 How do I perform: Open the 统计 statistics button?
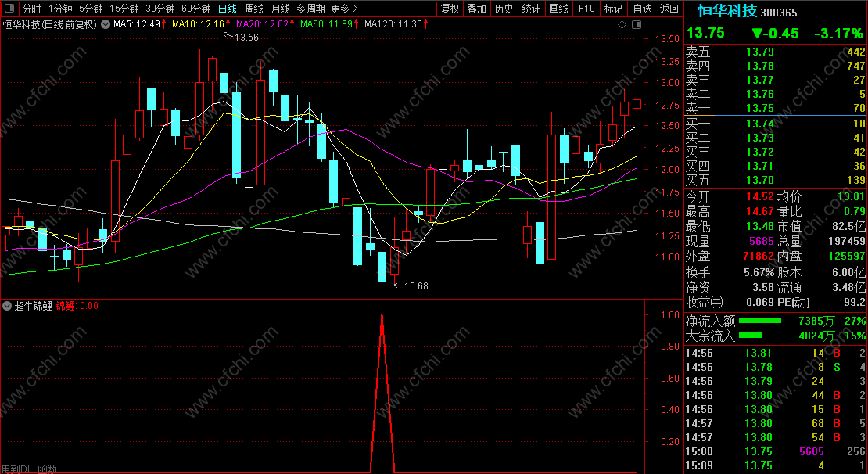click(532, 9)
